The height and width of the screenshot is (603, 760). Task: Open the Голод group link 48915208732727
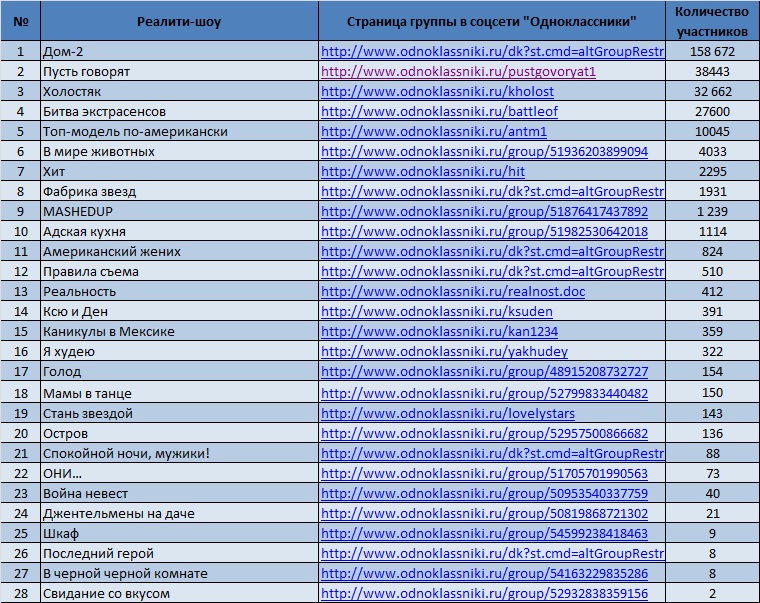[484, 372]
